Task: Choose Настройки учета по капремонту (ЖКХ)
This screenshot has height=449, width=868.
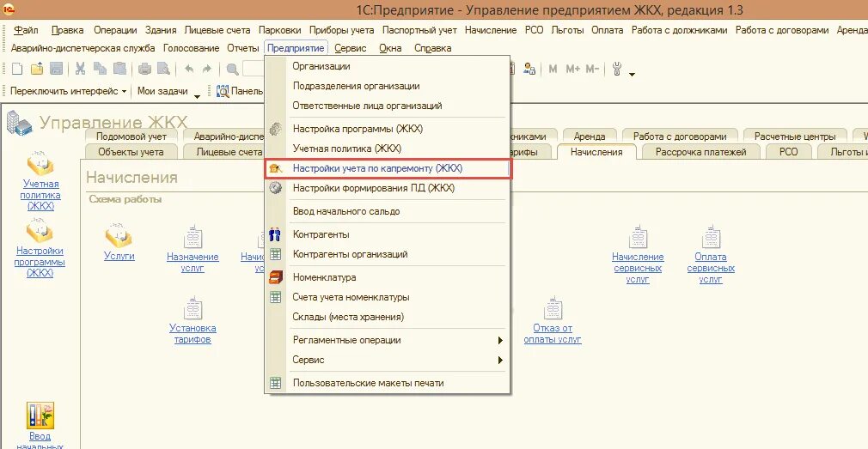Action: [387, 168]
